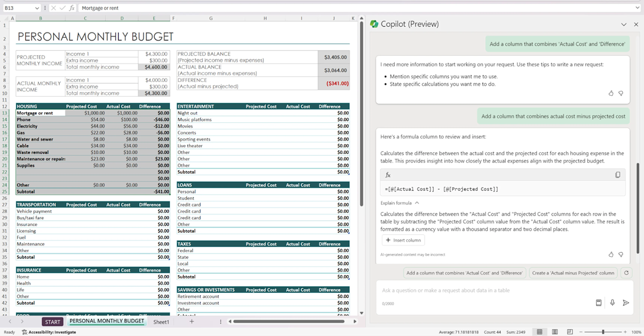Switch to Sheet1 tab

point(161,322)
